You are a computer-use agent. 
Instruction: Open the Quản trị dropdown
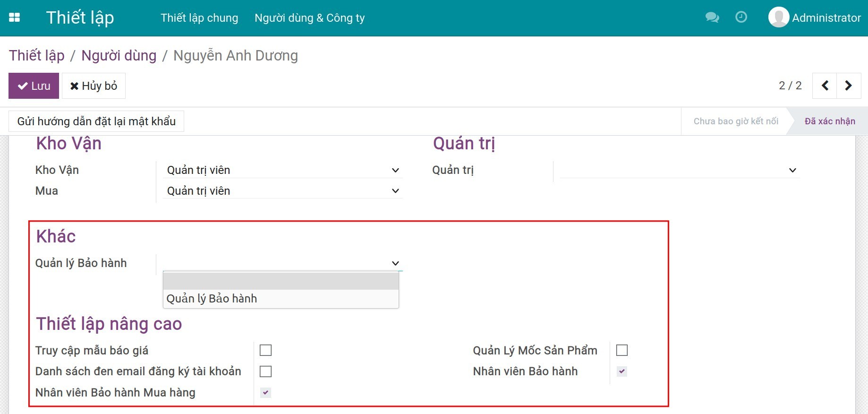pos(679,170)
